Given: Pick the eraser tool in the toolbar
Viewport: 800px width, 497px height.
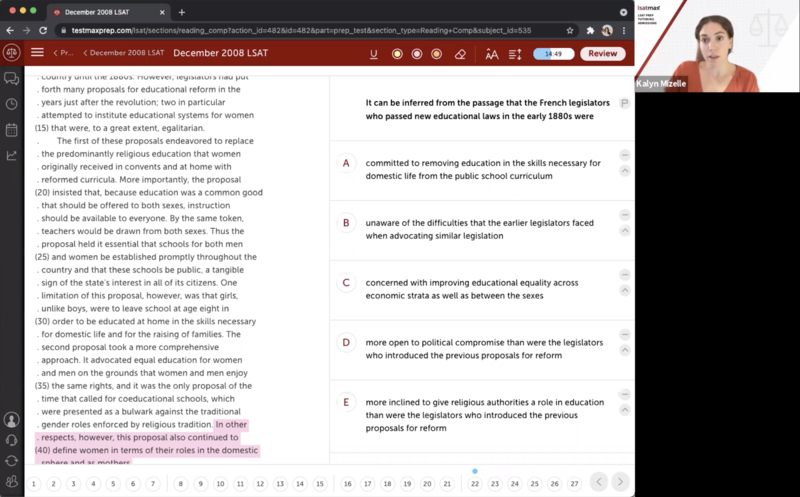Looking at the screenshot, I should (460, 54).
